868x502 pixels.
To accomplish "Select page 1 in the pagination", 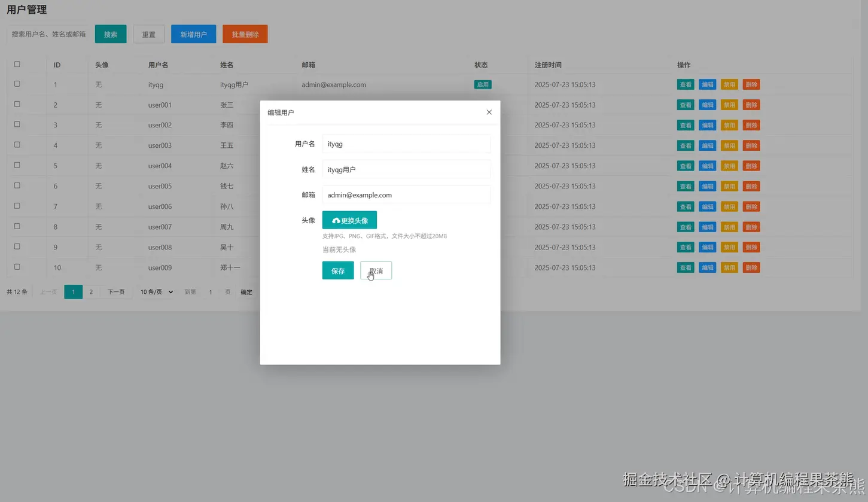I will point(74,292).
